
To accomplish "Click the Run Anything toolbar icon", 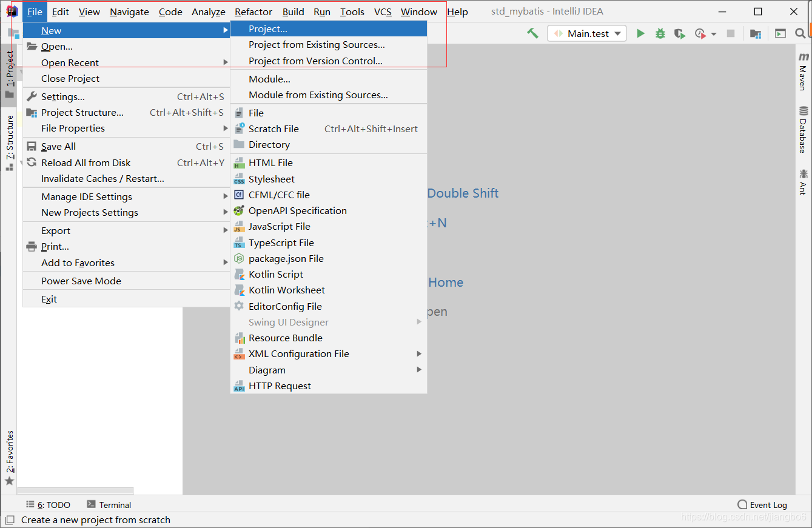I will pyautogui.click(x=780, y=34).
